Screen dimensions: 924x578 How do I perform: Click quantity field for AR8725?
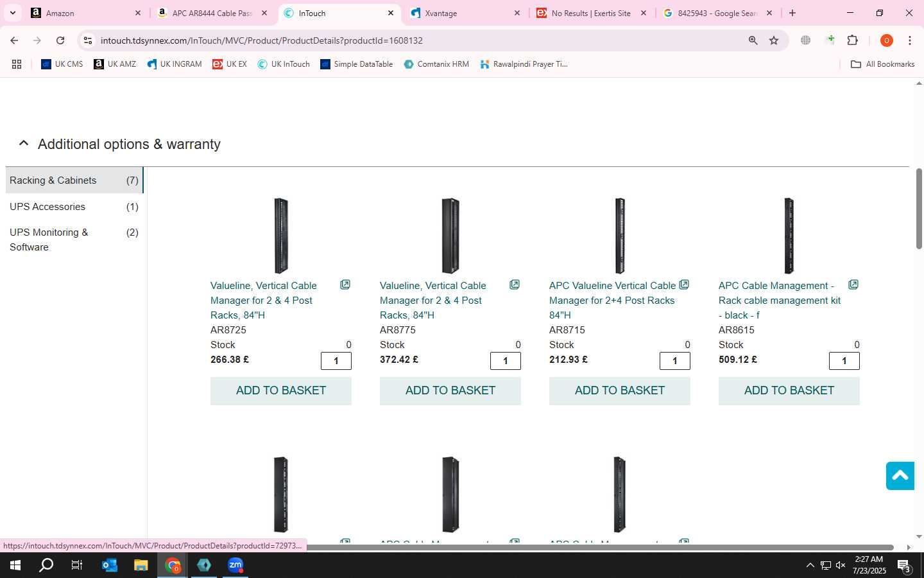pos(336,361)
